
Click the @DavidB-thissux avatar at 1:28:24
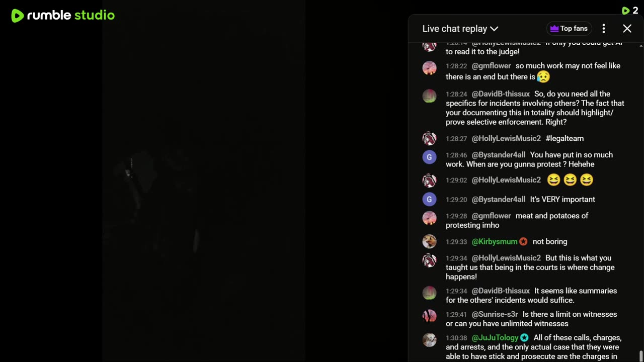(x=429, y=96)
